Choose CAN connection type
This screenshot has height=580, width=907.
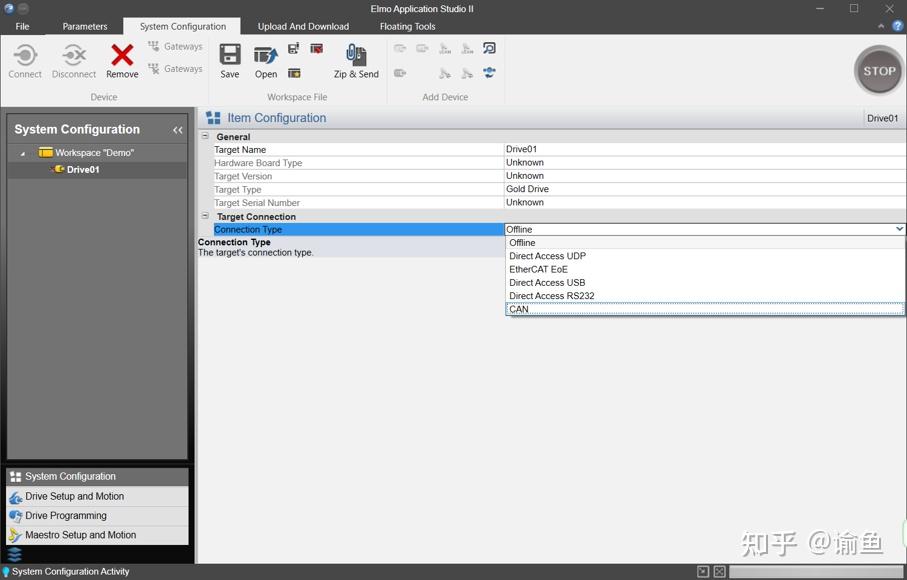pos(705,309)
